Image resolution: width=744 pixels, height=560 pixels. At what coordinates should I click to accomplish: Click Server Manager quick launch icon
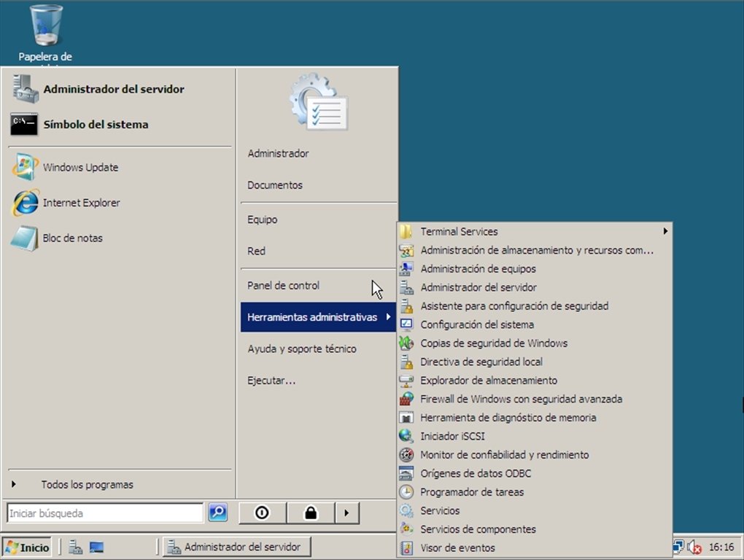tap(75, 548)
